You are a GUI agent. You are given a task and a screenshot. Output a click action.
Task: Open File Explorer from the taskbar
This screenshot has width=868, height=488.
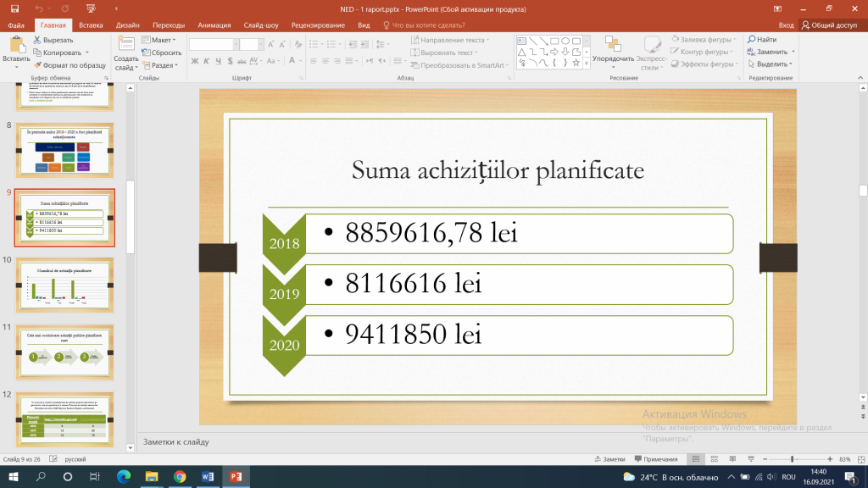click(x=151, y=476)
